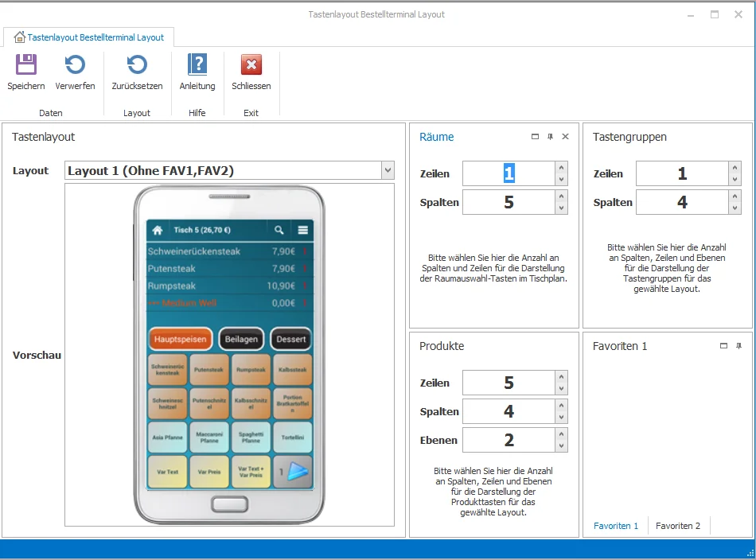Select the Favoriten 1 tab
756x560 pixels.
pyautogui.click(x=616, y=526)
